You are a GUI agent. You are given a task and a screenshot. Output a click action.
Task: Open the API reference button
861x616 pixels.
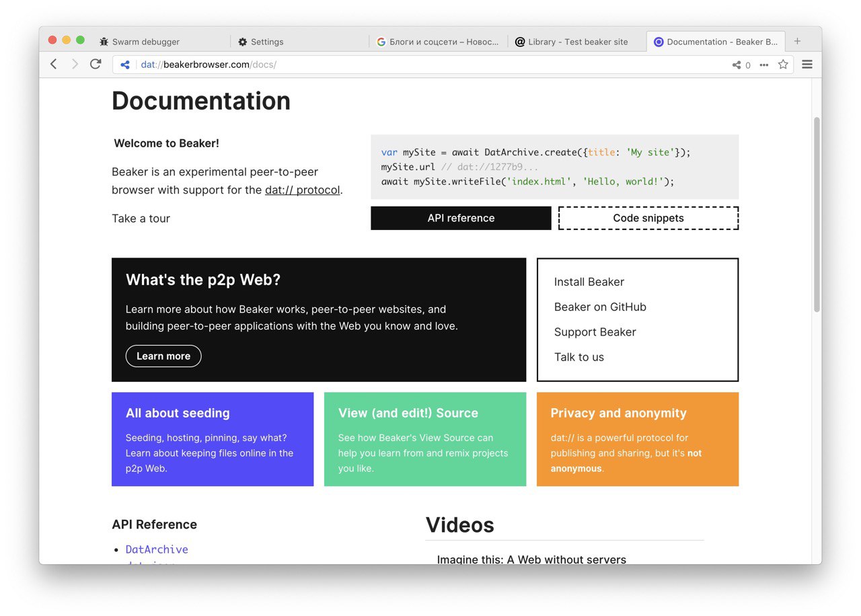tap(461, 218)
